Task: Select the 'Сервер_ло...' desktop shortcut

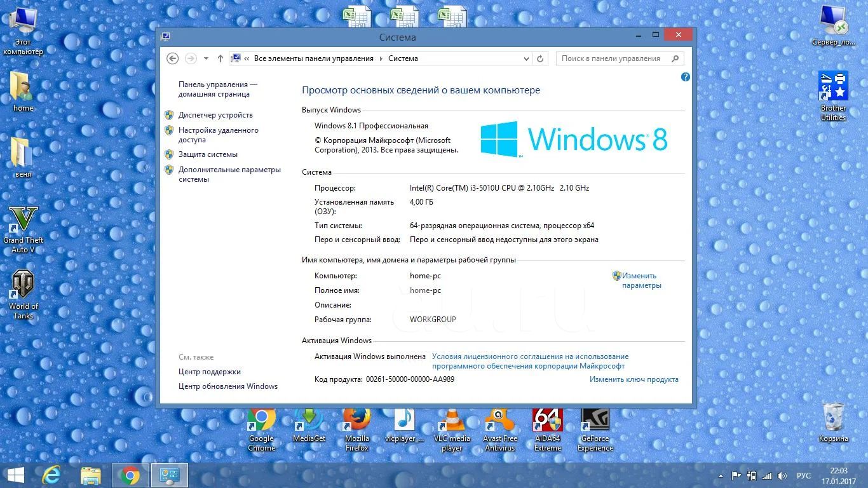Action: coord(833,25)
